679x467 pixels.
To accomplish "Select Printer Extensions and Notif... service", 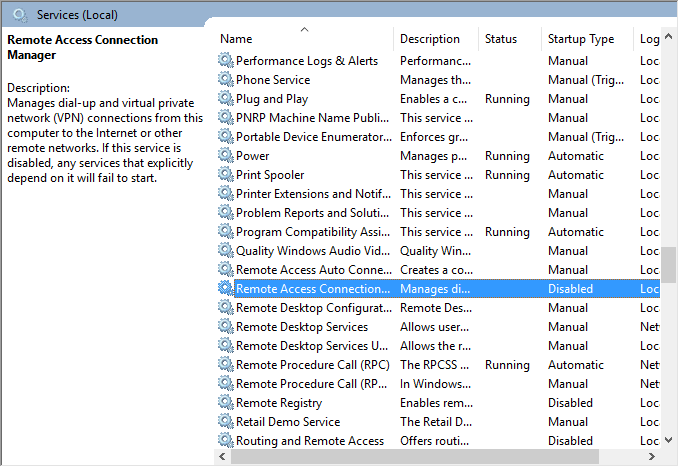I will tap(313, 194).
